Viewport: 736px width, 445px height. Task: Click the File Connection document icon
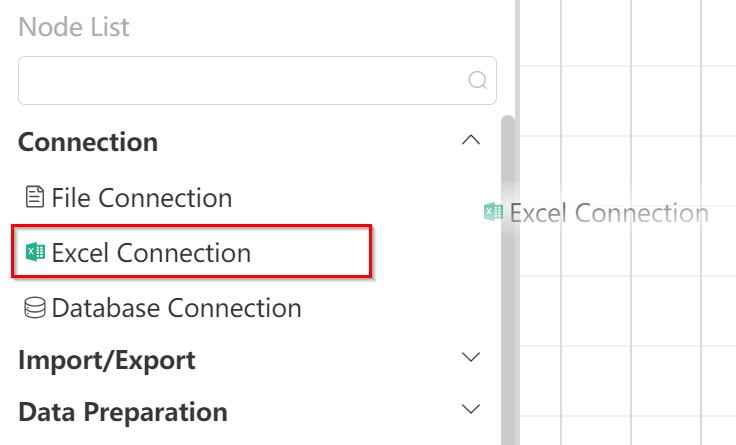[35, 197]
